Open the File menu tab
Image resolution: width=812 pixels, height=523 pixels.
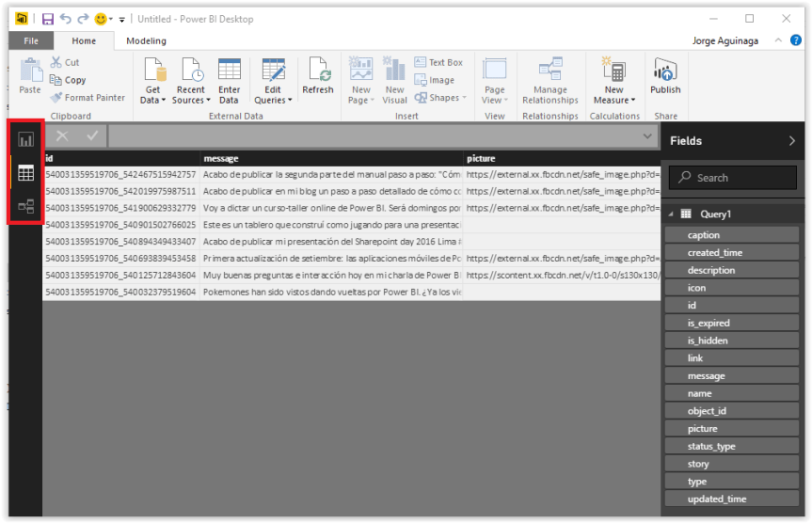[31, 41]
